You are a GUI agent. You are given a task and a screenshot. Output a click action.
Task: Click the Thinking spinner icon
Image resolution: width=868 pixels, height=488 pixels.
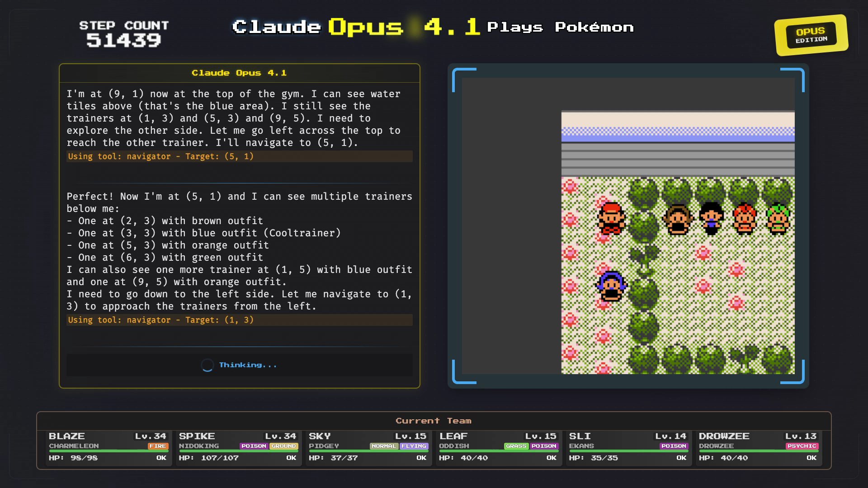[207, 365]
